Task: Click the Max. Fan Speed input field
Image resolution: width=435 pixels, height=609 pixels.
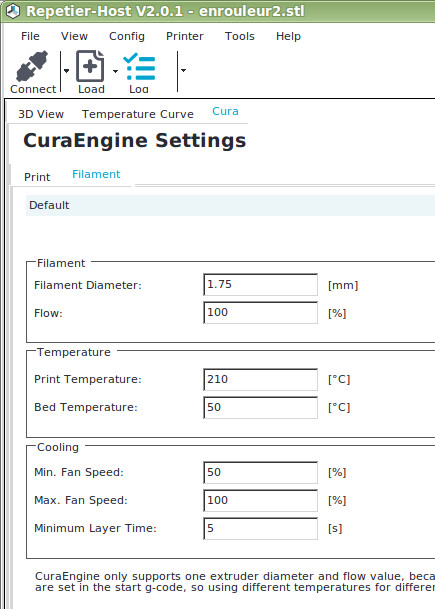Action: coord(260,501)
